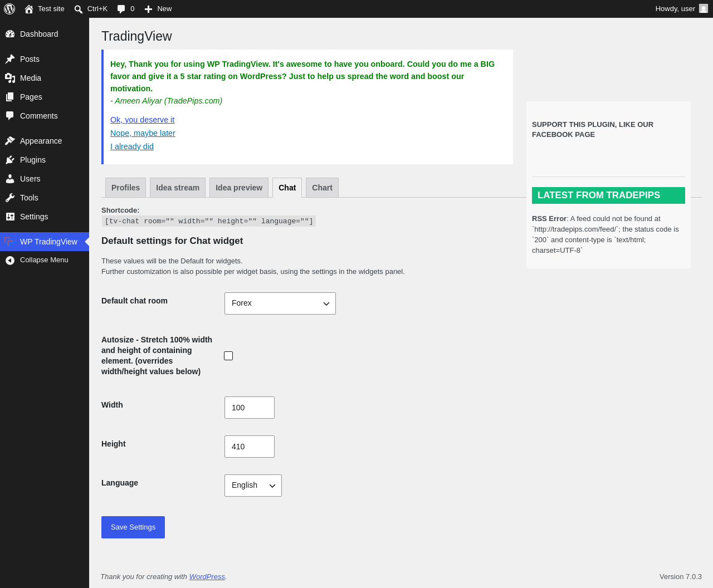Click the comments bubble icon in toolbar
This screenshot has height=588, width=713.
[121, 9]
